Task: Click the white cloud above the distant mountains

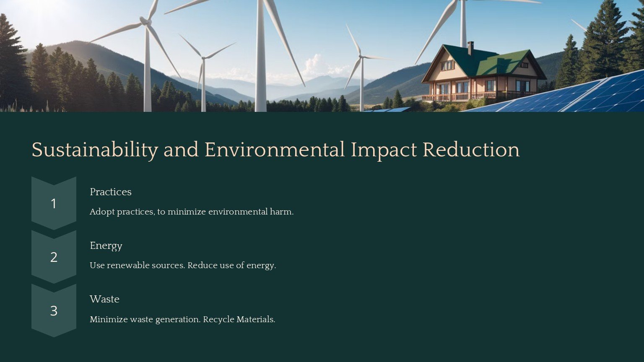Action: 319,66
